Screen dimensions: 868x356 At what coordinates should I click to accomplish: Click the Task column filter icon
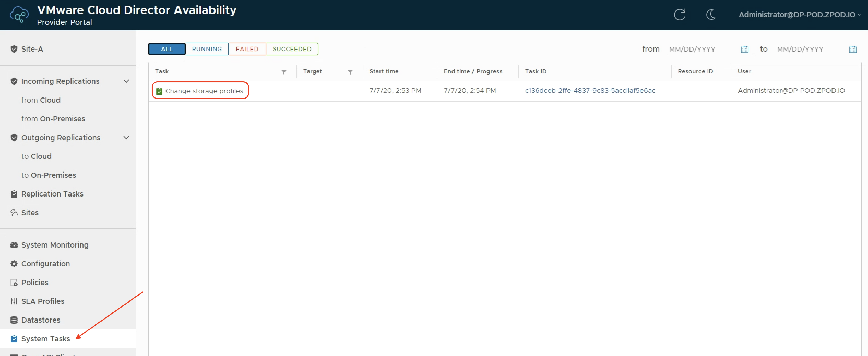[284, 72]
